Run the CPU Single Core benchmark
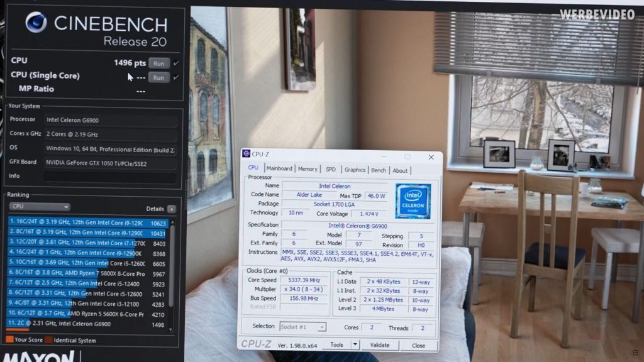The height and width of the screenshot is (362, 644). 159,77
